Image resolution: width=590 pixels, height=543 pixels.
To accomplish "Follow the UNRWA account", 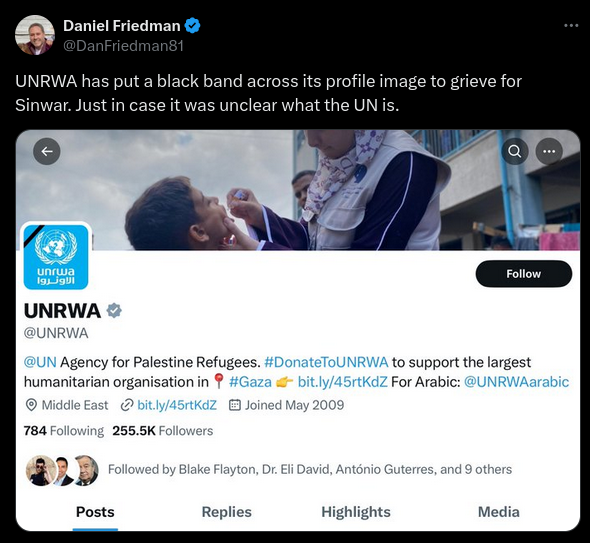I will tap(523, 274).
